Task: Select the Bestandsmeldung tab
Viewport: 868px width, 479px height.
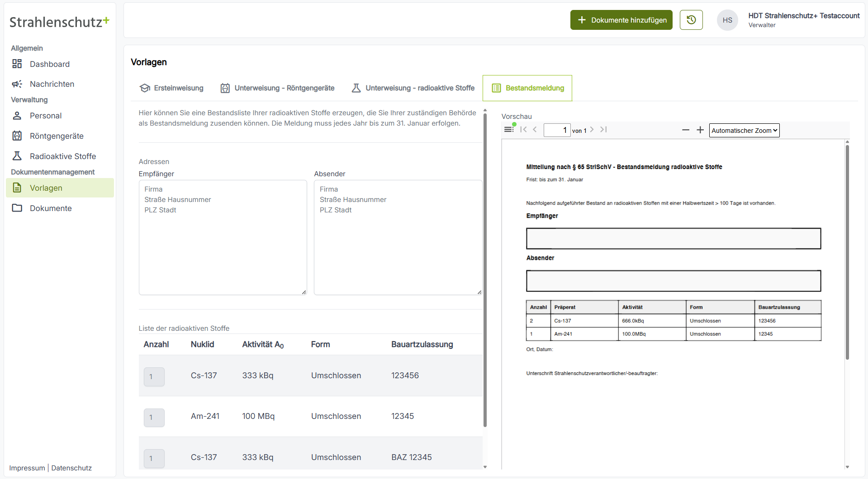Action: (x=527, y=88)
